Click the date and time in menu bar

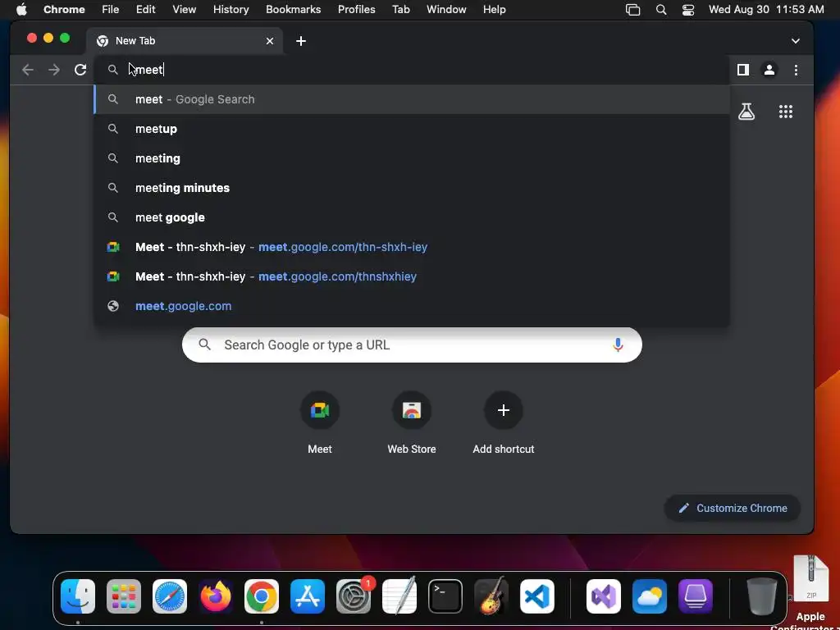pyautogui.click(x=766, y=10)
